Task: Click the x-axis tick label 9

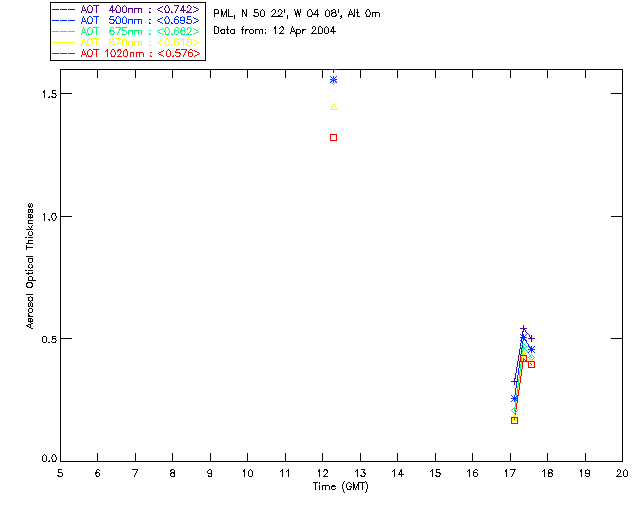Action: click(210, 473)
